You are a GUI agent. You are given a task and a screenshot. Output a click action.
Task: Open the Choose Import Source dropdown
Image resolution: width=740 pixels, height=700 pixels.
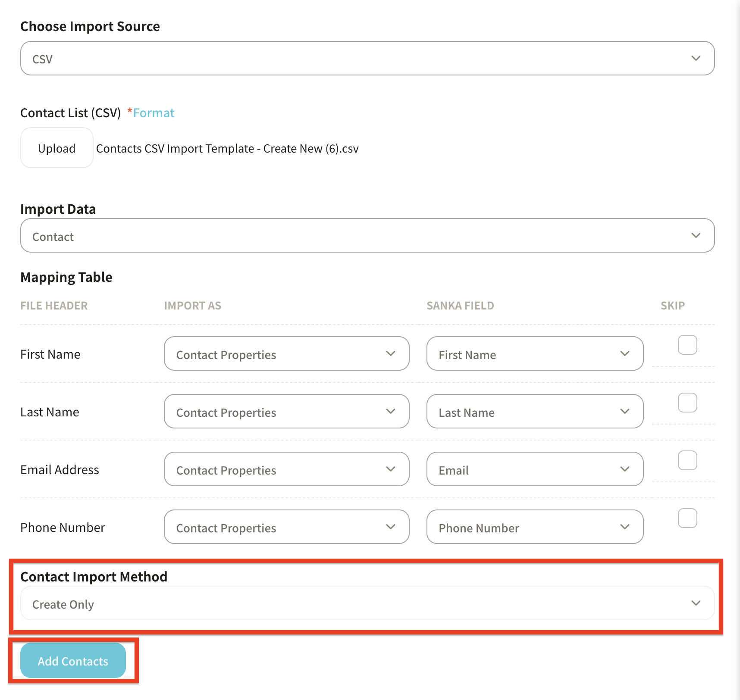(367, 58)
